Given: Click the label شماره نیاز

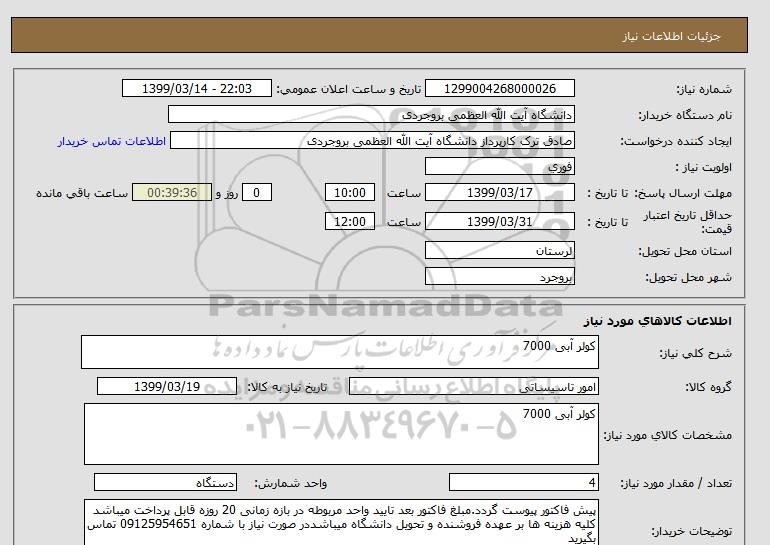Looking at the screenshot, I should pos(704,89).
